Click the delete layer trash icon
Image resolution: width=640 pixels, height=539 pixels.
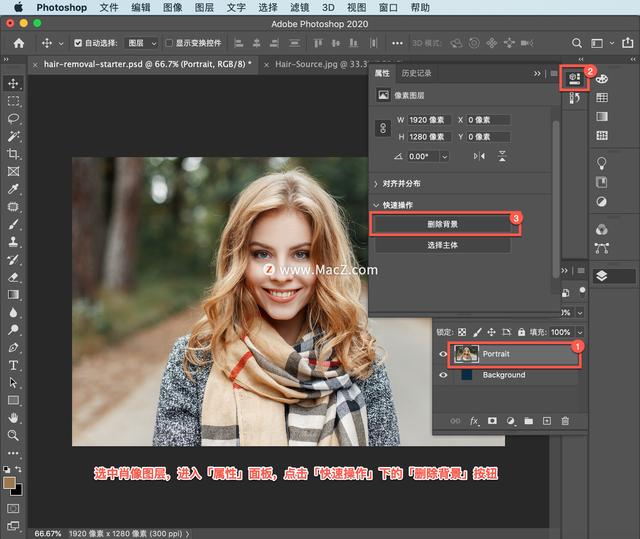[565, 422]
